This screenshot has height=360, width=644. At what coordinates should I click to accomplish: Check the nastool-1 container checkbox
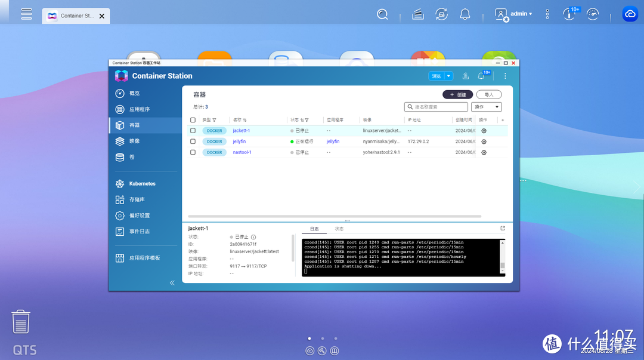pos(193,152)
